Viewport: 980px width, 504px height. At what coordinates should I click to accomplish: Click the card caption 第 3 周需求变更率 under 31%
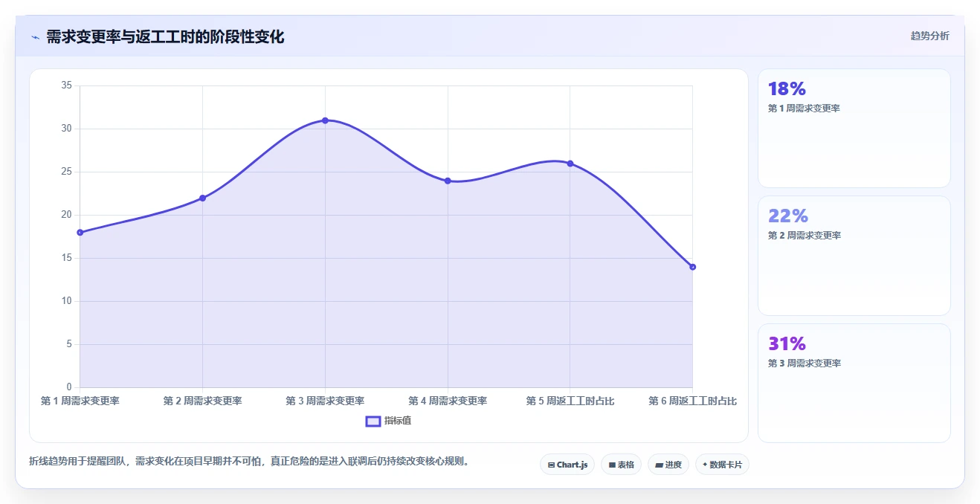tap(804, 364)
